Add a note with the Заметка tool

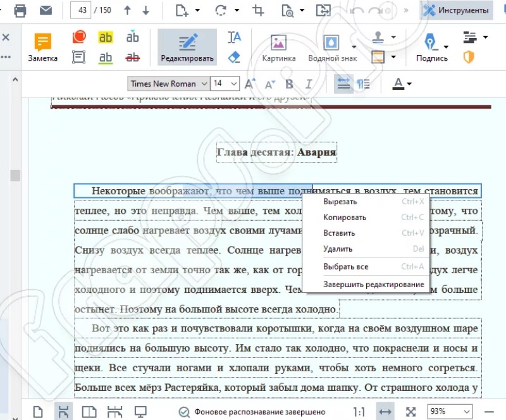pyautogui.click(x=43, y=47)
